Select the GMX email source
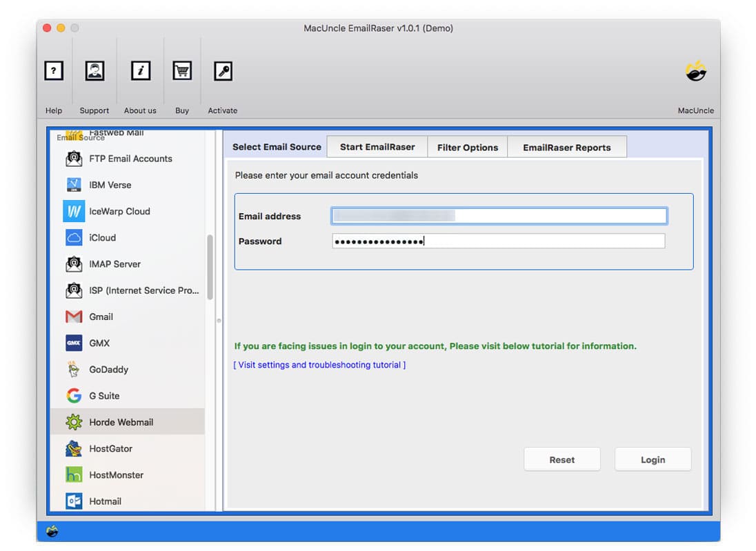Screen dimensions: 756x551 [x=74, y=343]
